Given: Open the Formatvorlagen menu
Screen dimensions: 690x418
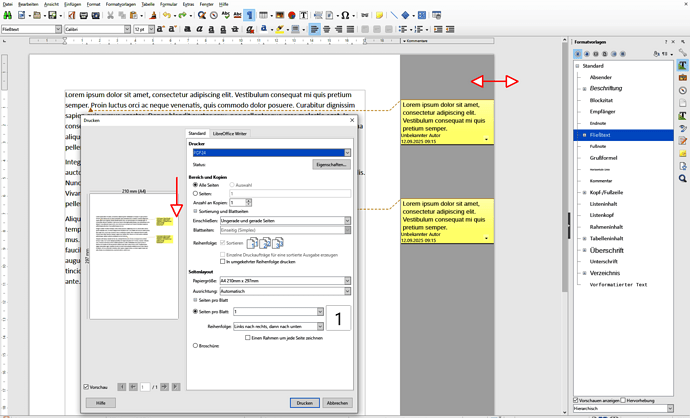Looking at the screenshot, I should 121,4.
